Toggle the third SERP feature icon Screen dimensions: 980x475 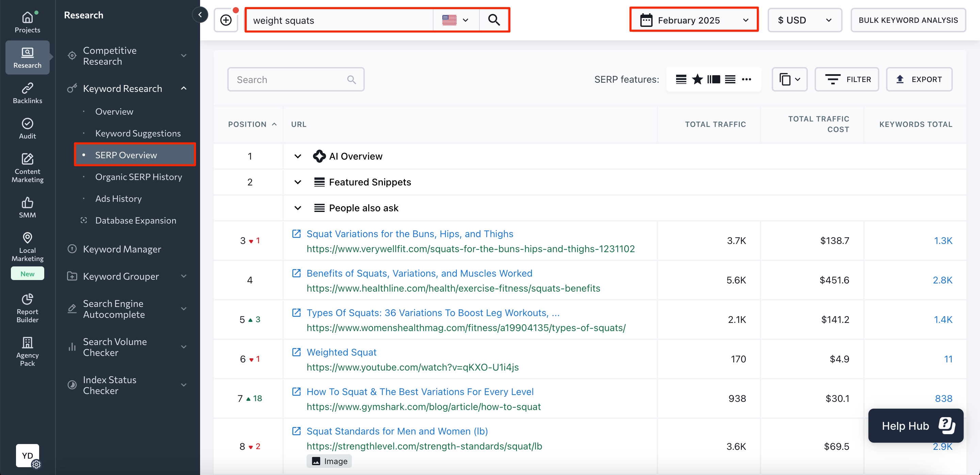(x=714, y=79)
